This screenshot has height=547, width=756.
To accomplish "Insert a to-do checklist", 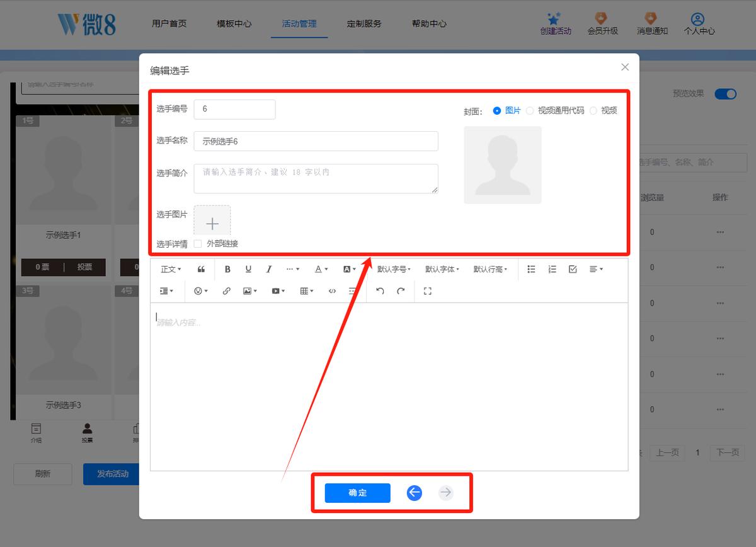I will coord(573,269).
